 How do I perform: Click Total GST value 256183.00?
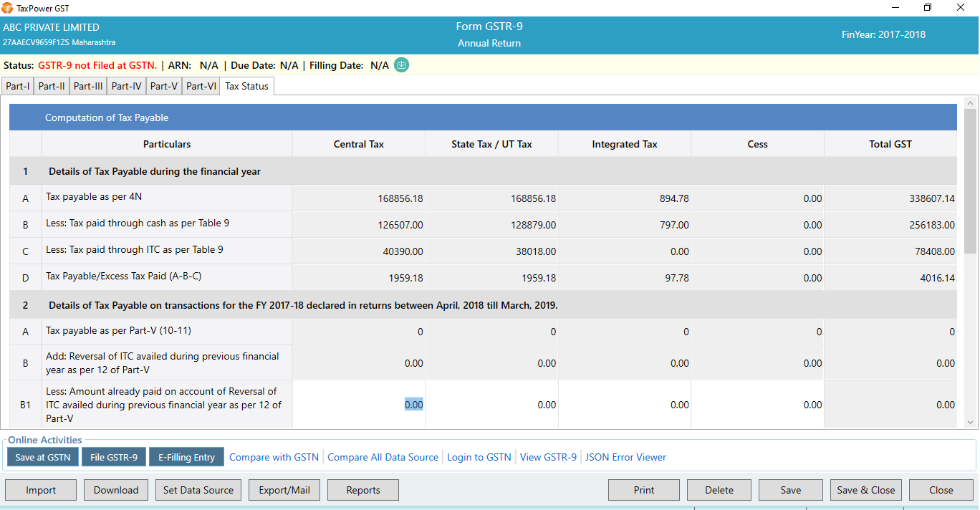pos(932,225)
